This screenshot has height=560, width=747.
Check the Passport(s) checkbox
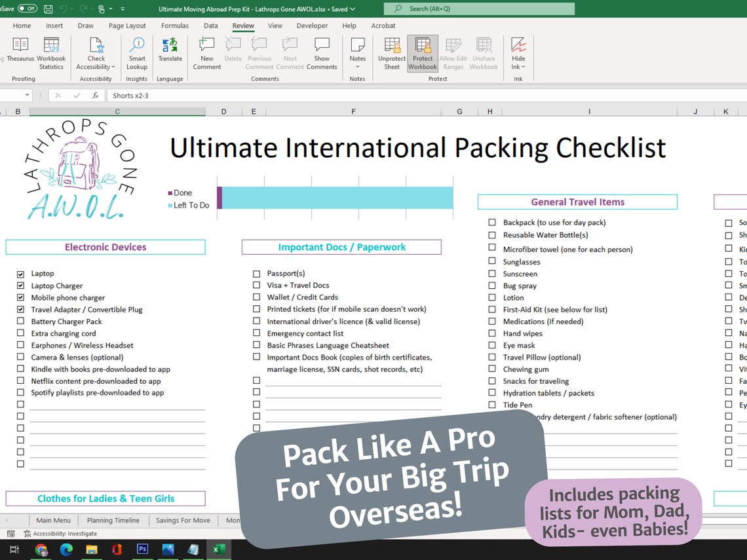(256, 273)
